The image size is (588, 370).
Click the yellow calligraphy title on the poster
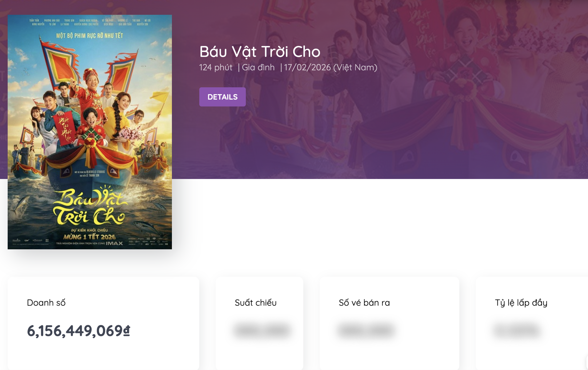90,207
